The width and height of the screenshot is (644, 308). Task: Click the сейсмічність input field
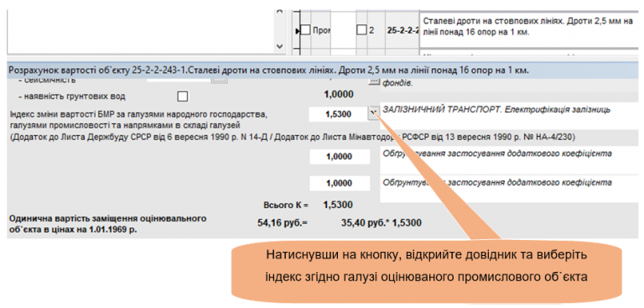pyautogui.click(x=179, y=81)
